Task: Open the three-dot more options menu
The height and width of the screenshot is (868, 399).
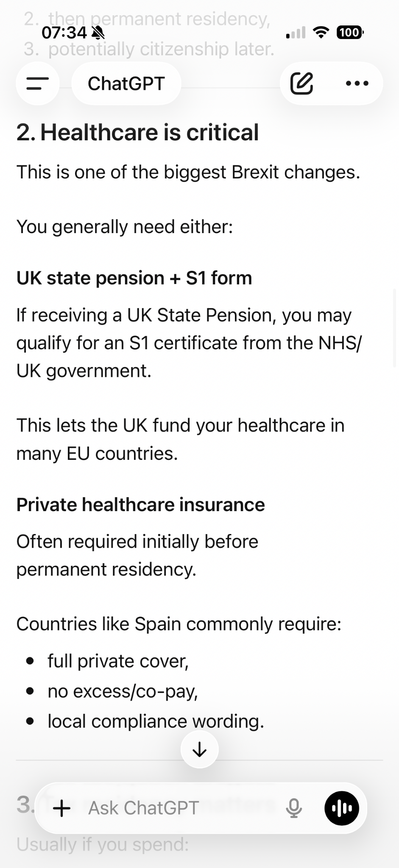Action: pos(357,83)
